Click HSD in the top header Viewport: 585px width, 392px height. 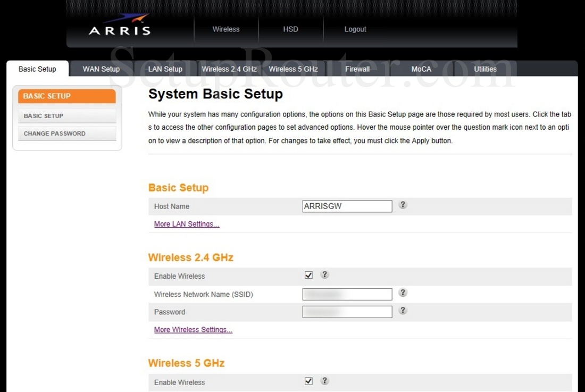pyautogui.click(x=290, y=29)
